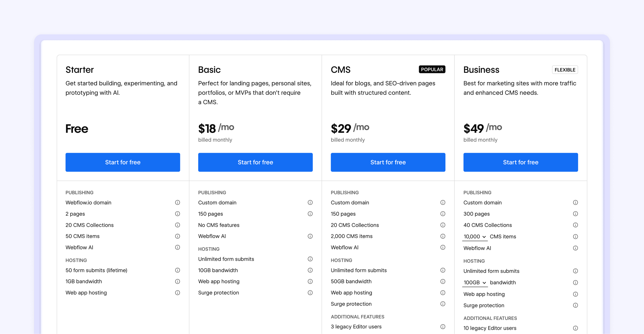Click Start for free on the Starter plan
644x334 pixels.
click(x=123, y=162)
